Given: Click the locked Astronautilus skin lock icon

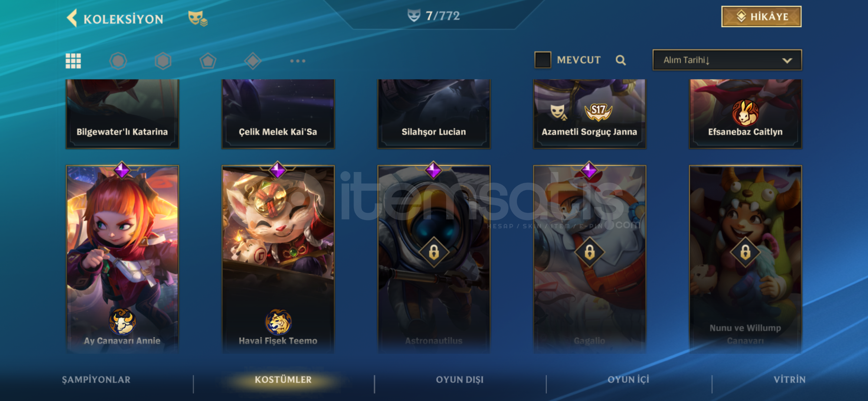Looking at the screenshot, I should pyautogui.click(x=434, y=252).
